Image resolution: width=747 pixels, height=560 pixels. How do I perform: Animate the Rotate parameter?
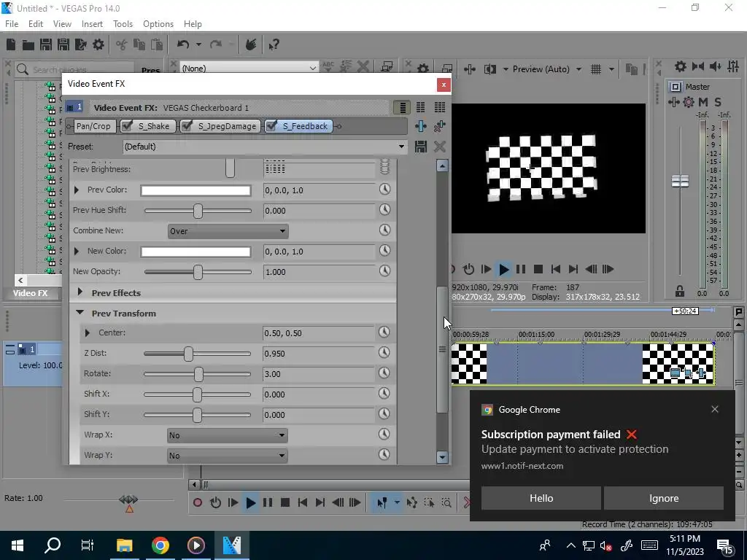(384, 373)
